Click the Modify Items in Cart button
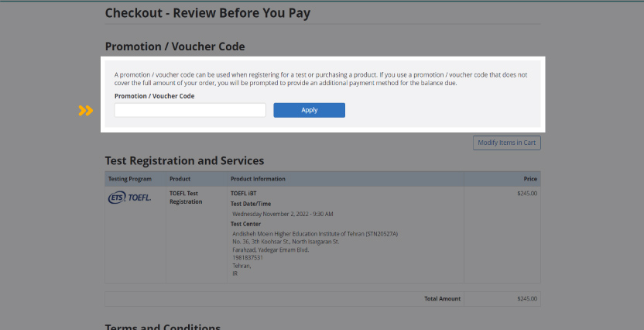Screen dimensions: 644x330 tap(507, 143)
